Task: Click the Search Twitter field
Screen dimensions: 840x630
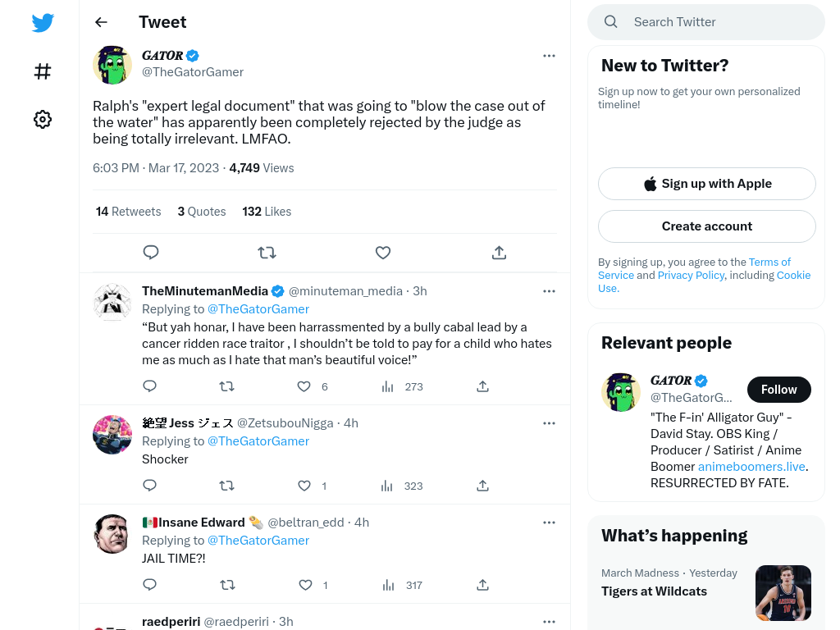Action: click(x=706, y=22)
